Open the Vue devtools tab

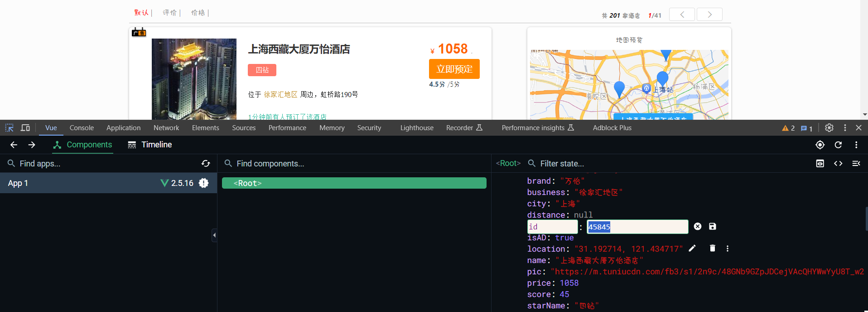[51, 128]
